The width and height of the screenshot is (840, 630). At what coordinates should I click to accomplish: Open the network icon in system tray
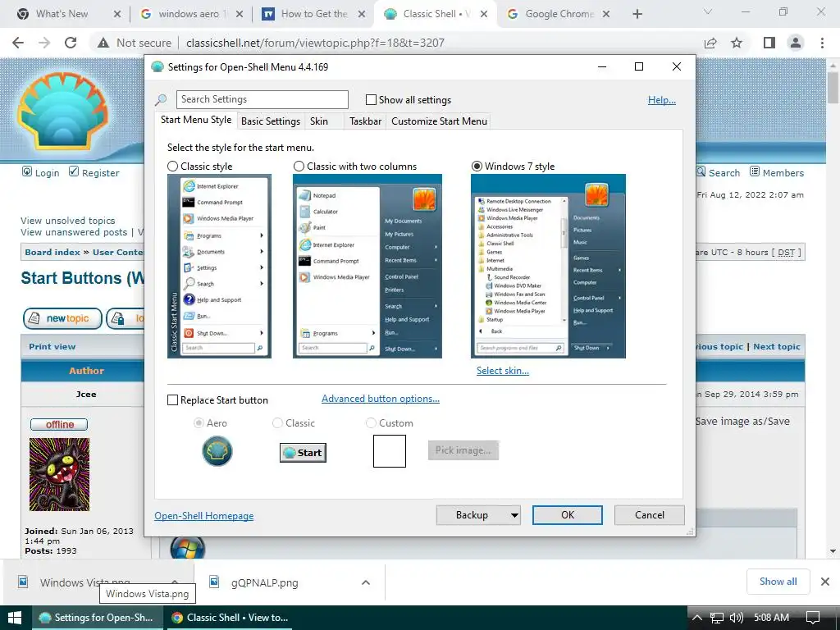716,618
